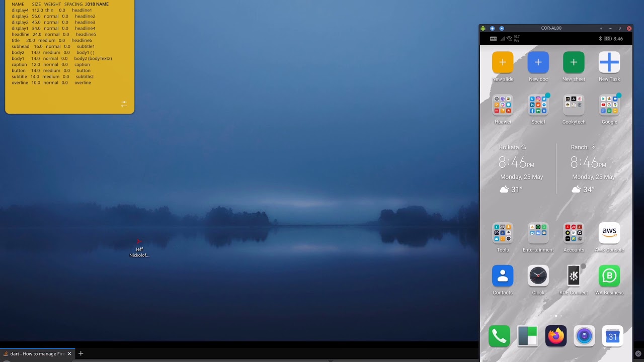Tap the battery indicator showing 90
The width and height of the screenshot is (644, 362).
pyautogui.click(x=608, y=39)
